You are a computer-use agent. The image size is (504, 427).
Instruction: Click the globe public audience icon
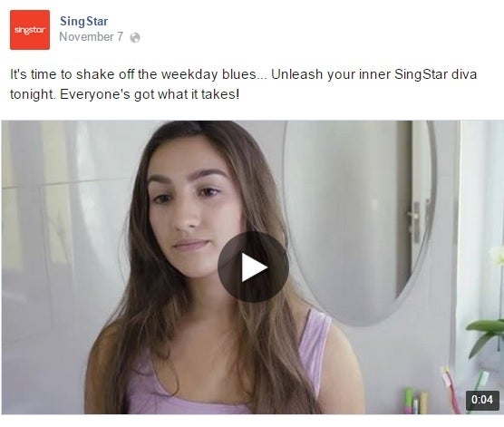pyautogui.click(x=135, y=37)
